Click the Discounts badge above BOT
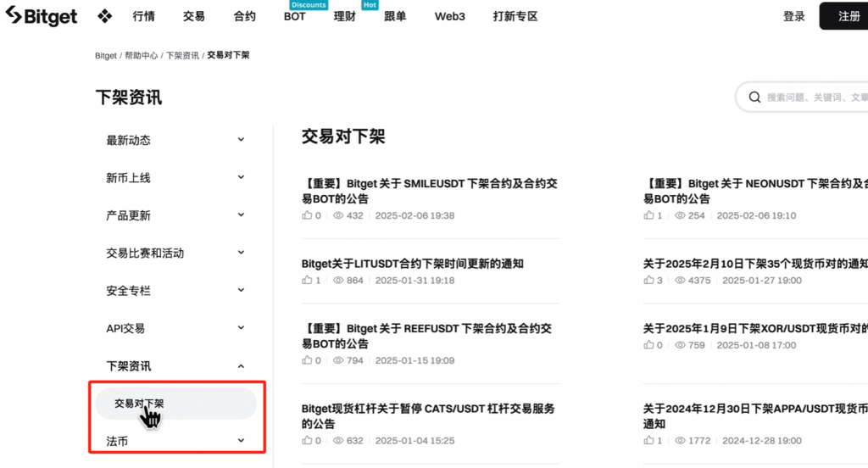 [309, 5]
